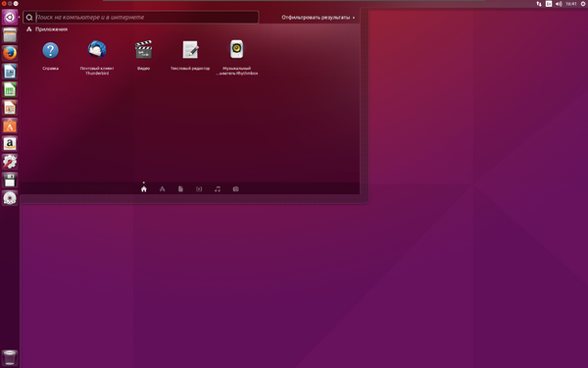Viewport: 588px width, 368px height.
Task: Switch to the Applications lens
Action: (x=162, y=188)
